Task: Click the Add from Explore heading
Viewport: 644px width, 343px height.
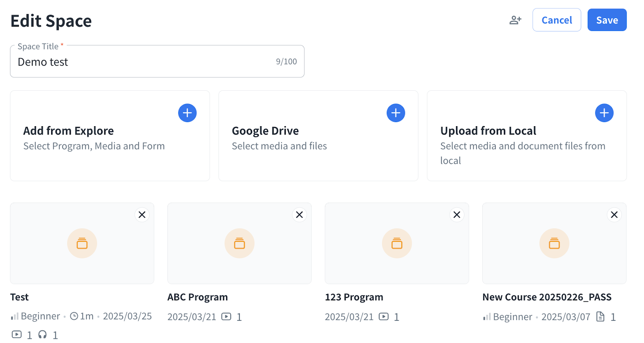Action: [68, 131]
